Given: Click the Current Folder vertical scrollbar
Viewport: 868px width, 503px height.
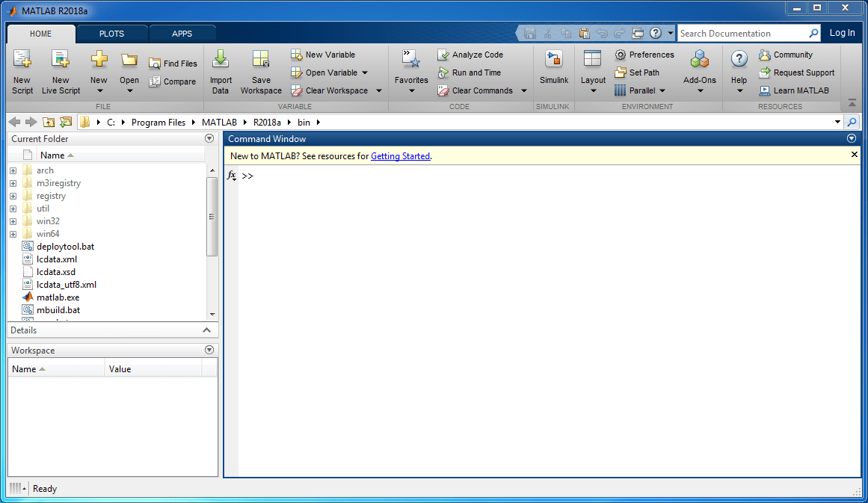Looking at the screenshot, I should [x=212, y=217].
